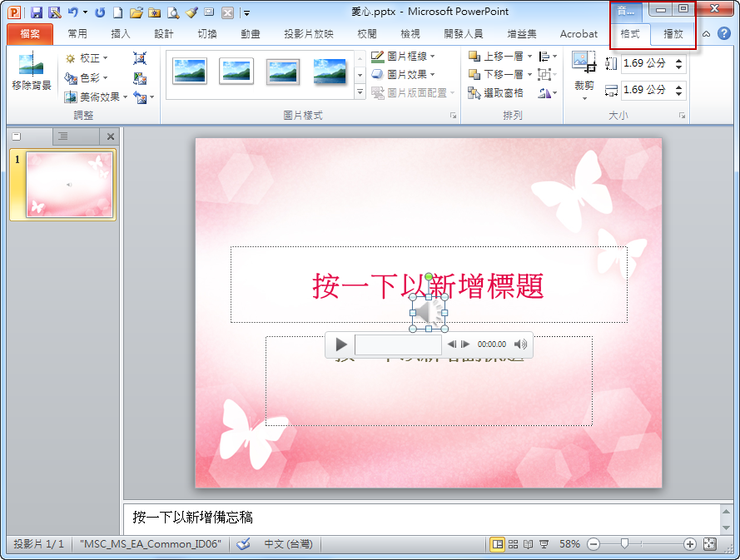Click the audio move back button
The width and height of the screenshot is (740, 560).
point(452,344)
